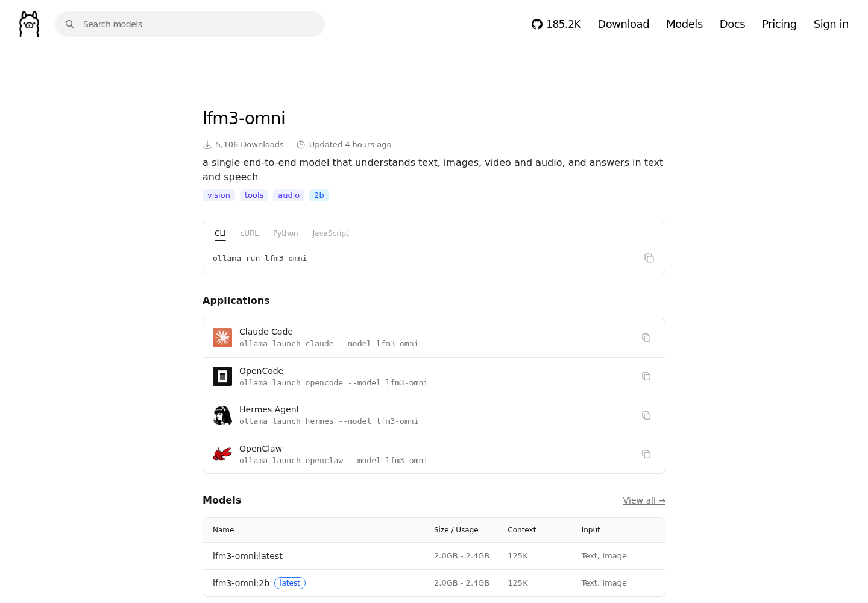Open the lfm3-omni:latest model row
The height and width of the screenshot is (603, 868).
434,556
